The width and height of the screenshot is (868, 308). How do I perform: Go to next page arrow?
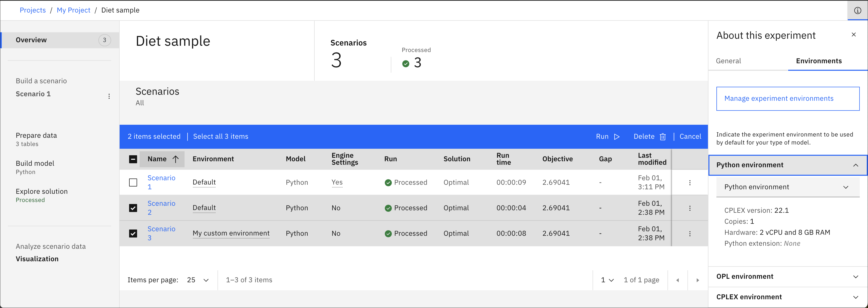pos(697,280)
